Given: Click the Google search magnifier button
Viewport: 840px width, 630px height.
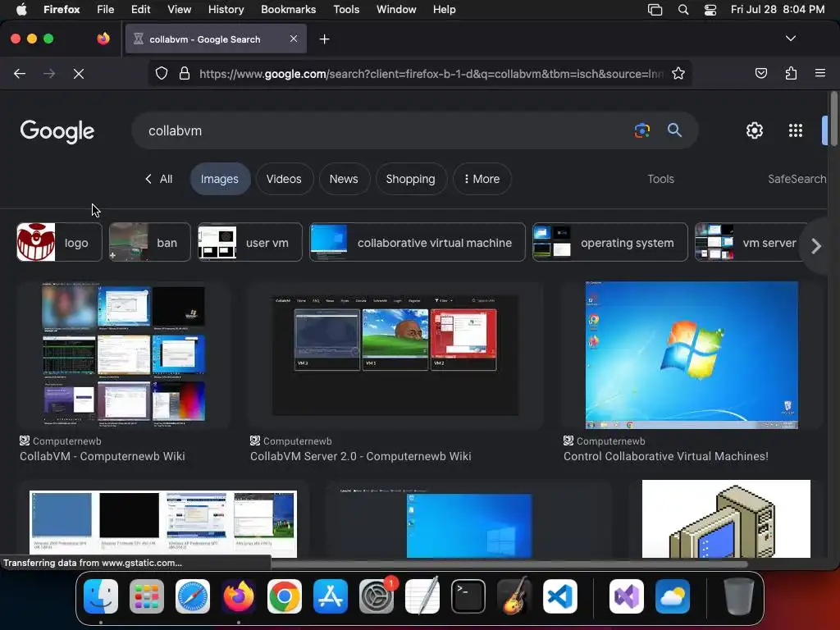Looking at the screenshot, I should [674, 130].
